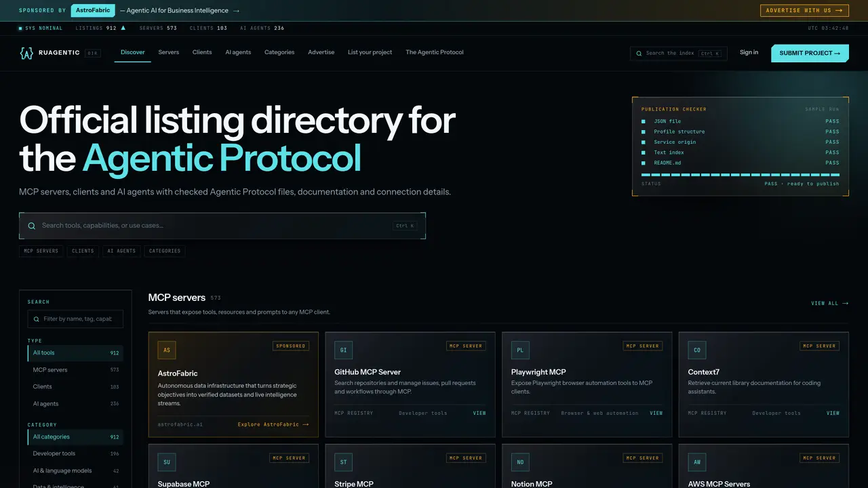Click the ST badge on Stripe MCP card
Viewport: 868px width, 488px height.
(343, 462)
